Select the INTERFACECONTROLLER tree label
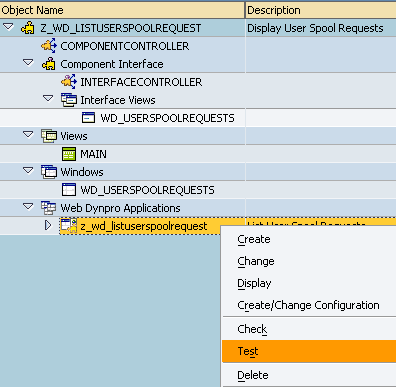Viewport: 396px width, 387px height. pos(141,82)
